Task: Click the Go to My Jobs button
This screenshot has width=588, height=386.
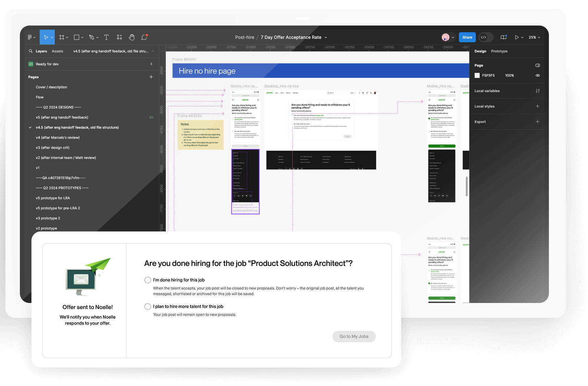Action: (354, 337)
